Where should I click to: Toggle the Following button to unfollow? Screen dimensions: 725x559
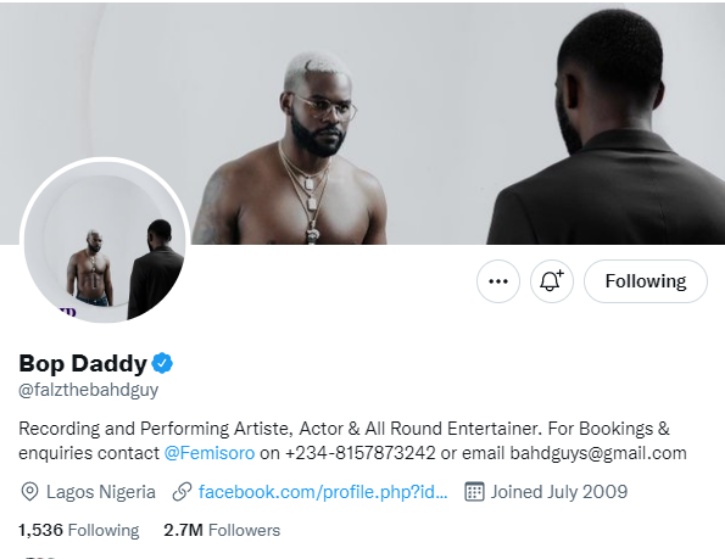coord(645,281)
